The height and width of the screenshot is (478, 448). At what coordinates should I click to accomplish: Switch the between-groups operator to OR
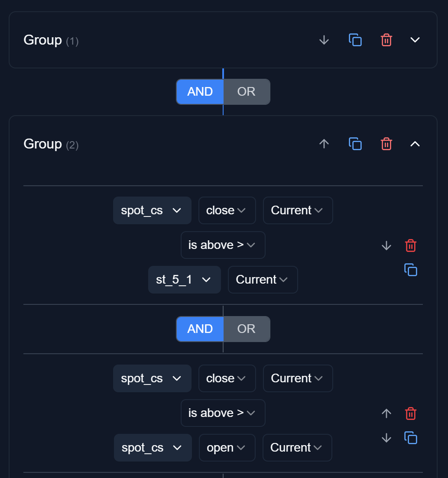[247, 92]
